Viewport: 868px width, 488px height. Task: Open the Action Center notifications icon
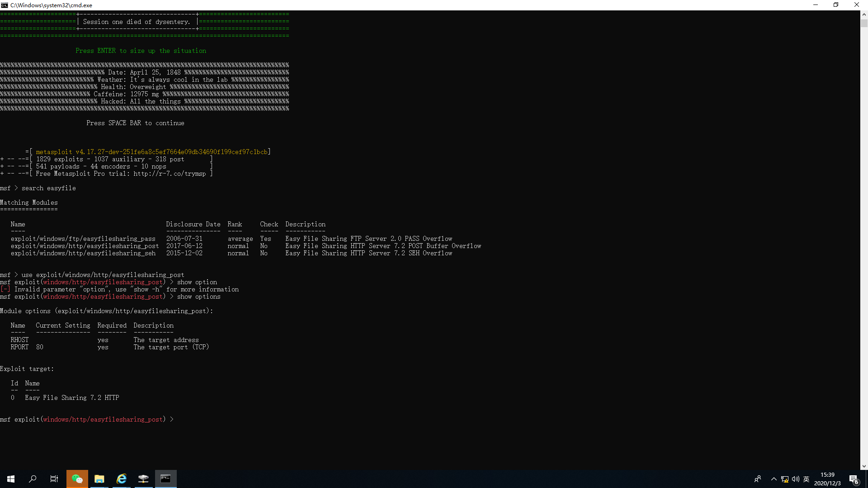[854, 479]
